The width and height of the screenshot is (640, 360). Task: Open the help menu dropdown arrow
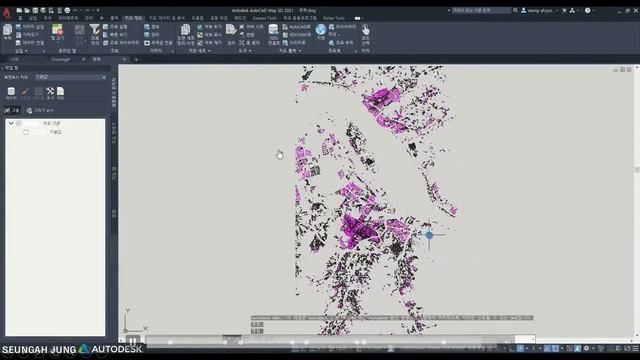593,11
